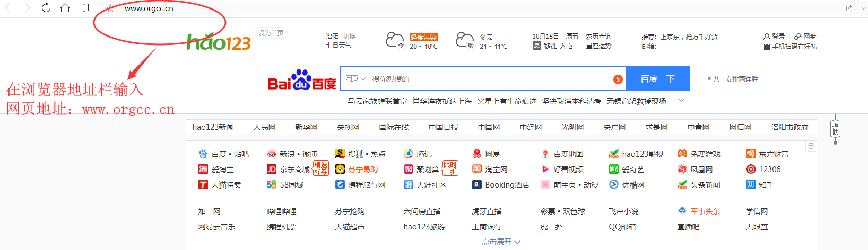
Task: Click the bookmark star in address bar
Action: 110,8
